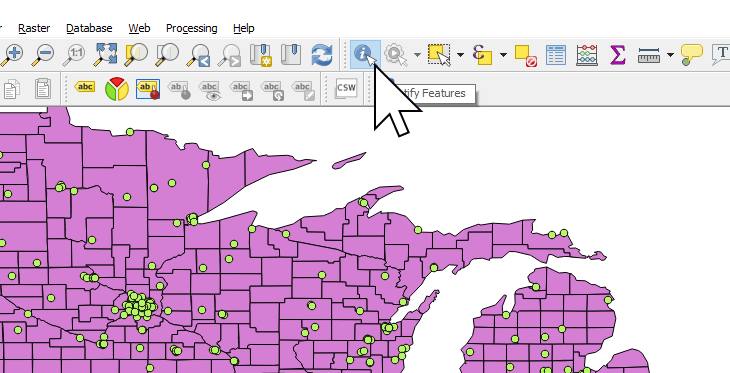Image resolution: width=730 pixels, height=373 pixels.
Task: Click Zoom to Layer icon
Action: (x=168, y=55)
